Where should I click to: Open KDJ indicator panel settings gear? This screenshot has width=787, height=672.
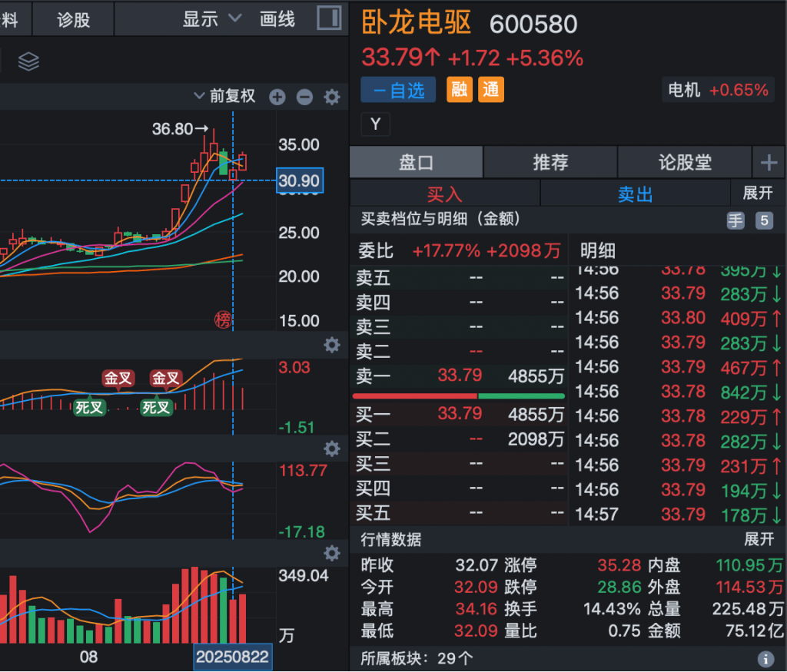(x=332, y=449)
